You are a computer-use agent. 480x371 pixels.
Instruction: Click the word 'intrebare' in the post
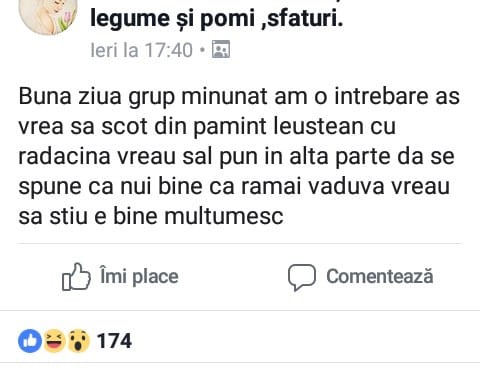click(381, 96)
